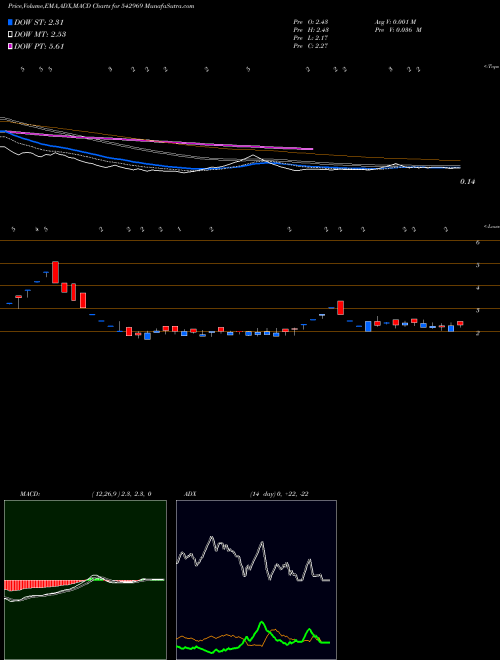Click the MACD panel title
The image size is (500, 660).
(30, 494)
